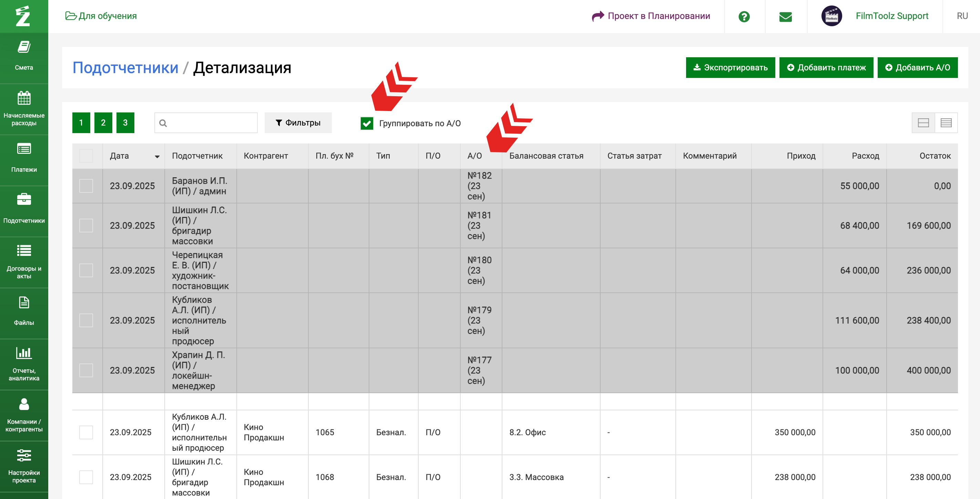Open messages envelope icon
The width and height of the screenshot is (980, 499).
785,16
